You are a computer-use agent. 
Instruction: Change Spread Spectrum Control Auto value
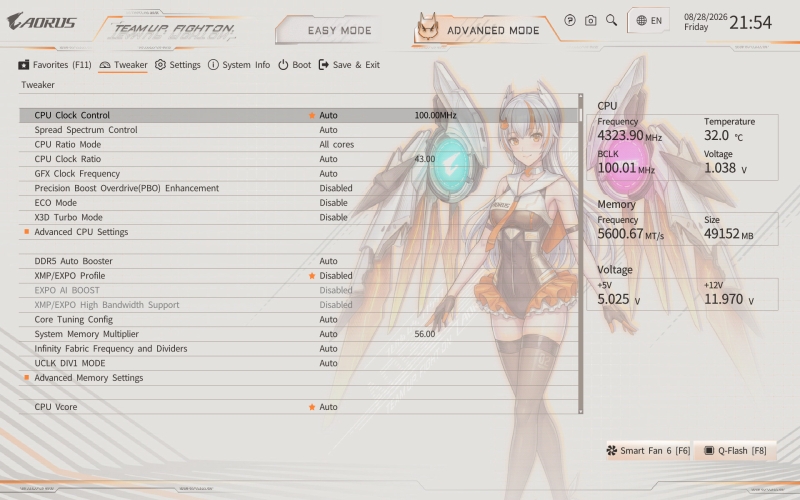(329, 130)
